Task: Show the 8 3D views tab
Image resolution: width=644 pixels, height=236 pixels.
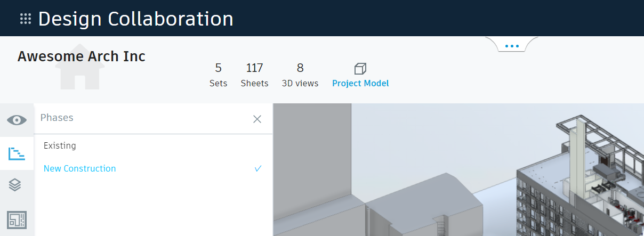Action: pos(300,75)
